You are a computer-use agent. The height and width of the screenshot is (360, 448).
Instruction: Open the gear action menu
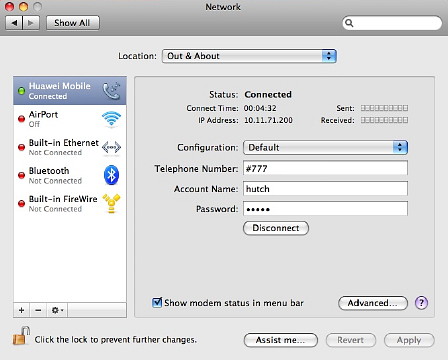tap(57, 310)
